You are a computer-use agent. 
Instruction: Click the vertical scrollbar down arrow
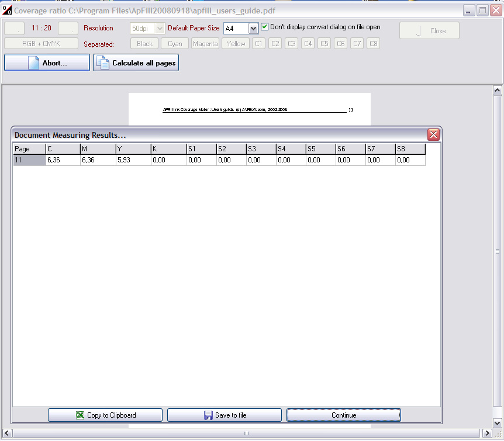(497, 423)
